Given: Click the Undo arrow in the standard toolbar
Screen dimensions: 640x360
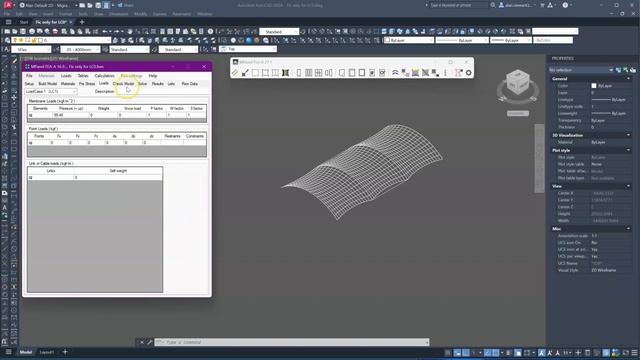Looking at the screenshot, I should 105,31.
